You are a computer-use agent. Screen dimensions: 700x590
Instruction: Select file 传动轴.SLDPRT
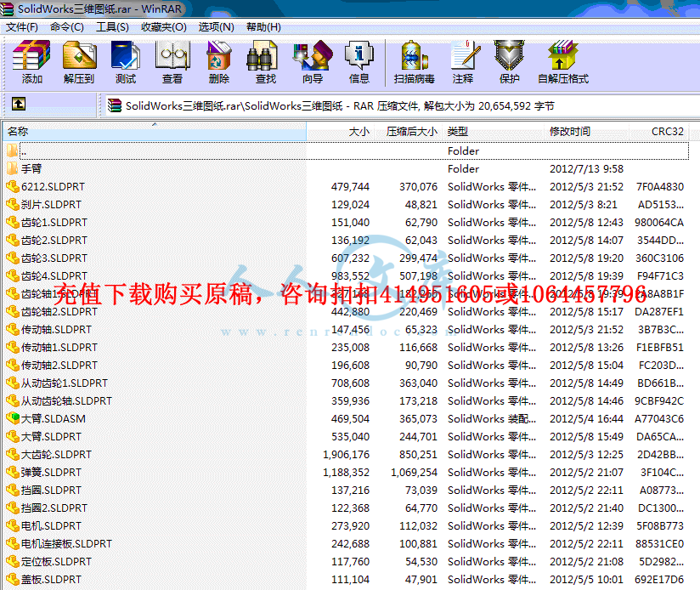pos(56,330)
